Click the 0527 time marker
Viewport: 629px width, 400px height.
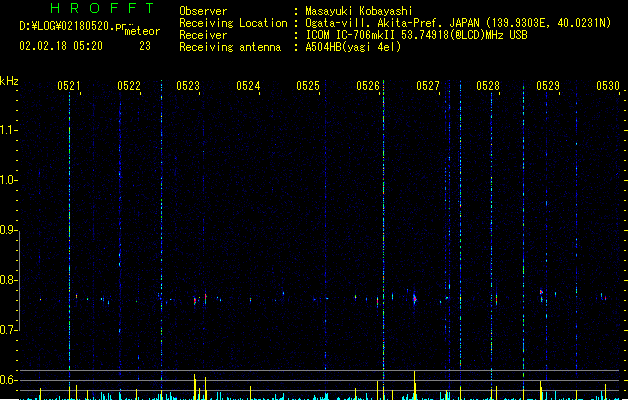point(428,86)
